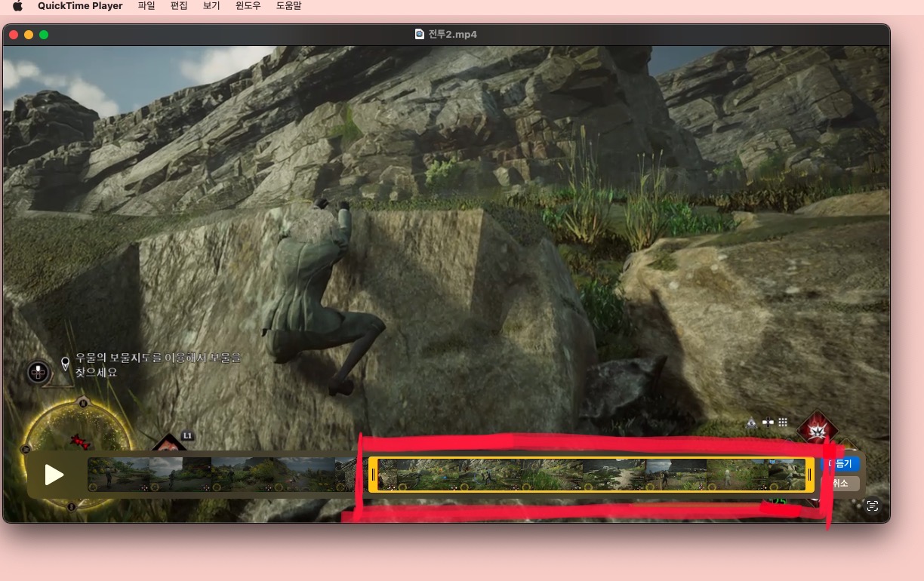Click the green full screen button
This screenshot has width=924, height=581.
coord(44,35)
